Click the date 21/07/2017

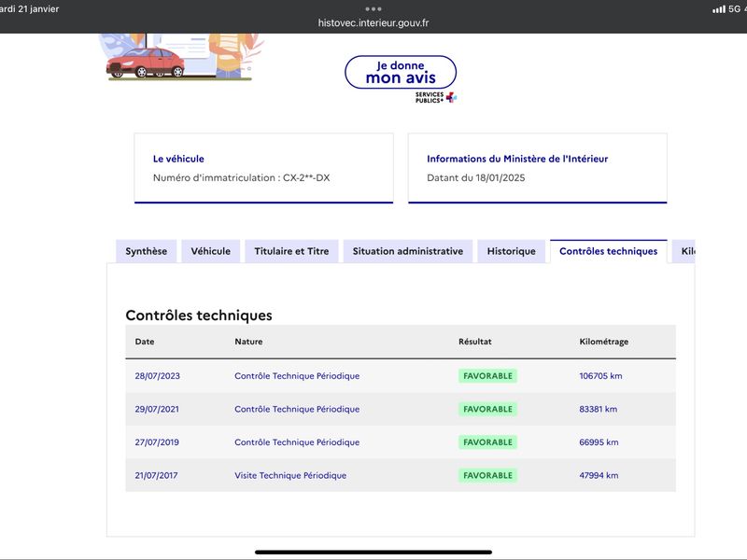156,475
